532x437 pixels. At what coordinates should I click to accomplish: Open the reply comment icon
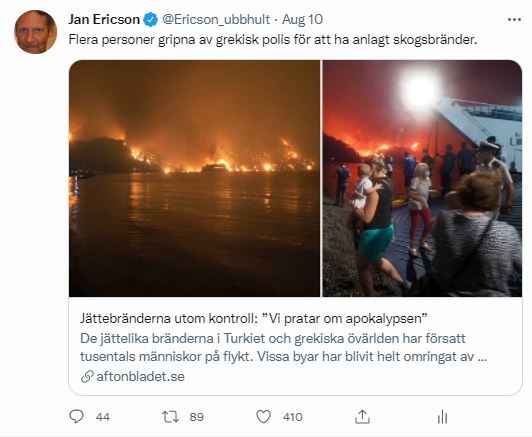pyautogui.click(x=76, y=417)
